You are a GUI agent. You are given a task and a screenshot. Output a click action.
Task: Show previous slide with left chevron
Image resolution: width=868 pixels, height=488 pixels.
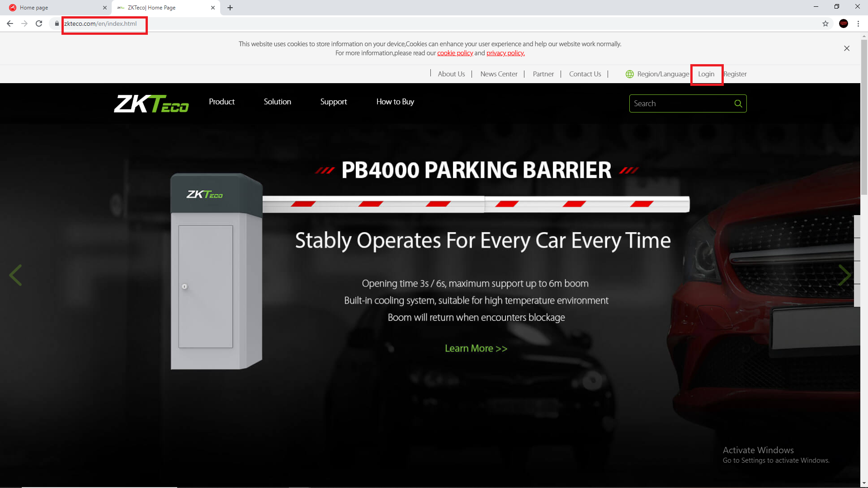15,275
